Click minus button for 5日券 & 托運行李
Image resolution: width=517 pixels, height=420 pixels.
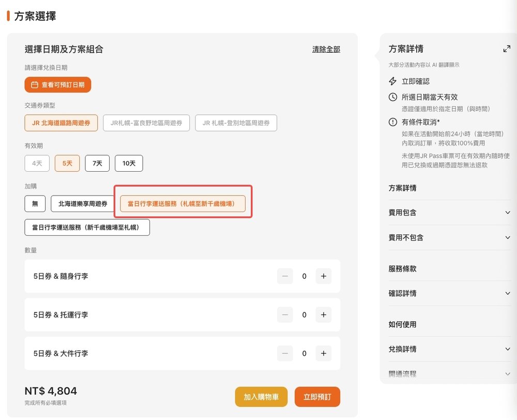click(x=285, y=314)
